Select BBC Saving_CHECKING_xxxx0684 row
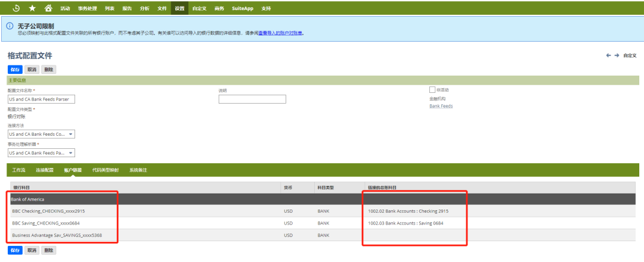644x262 pixels. click(323, 223)
